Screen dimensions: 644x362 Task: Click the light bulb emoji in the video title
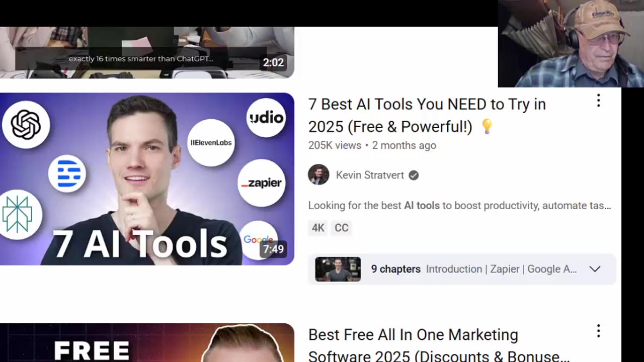pos(487,126)
